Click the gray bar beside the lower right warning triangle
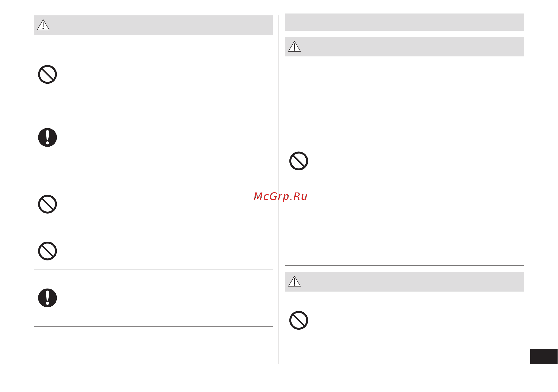The width and height of the screenshot is (558, 392). coord(404,282)
